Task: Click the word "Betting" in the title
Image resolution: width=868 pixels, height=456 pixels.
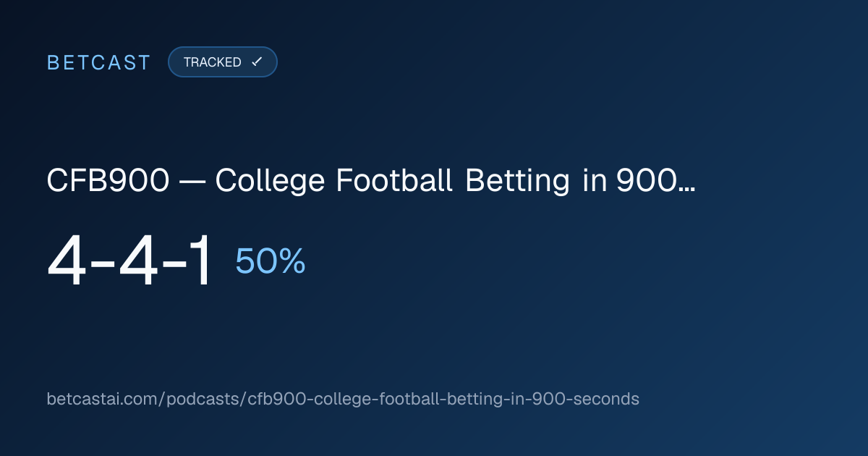Action: (517, 182)
